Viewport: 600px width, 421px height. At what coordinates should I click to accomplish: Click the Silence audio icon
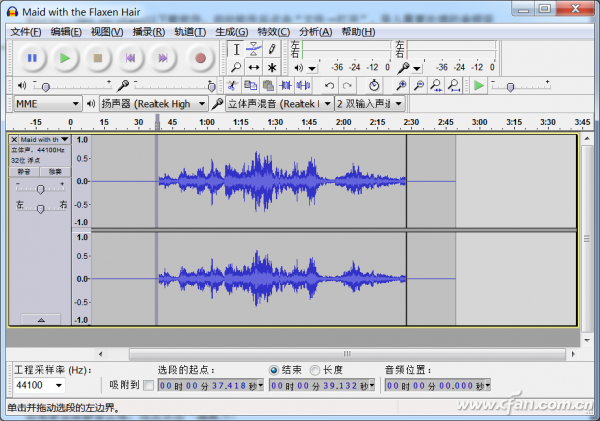303,85
